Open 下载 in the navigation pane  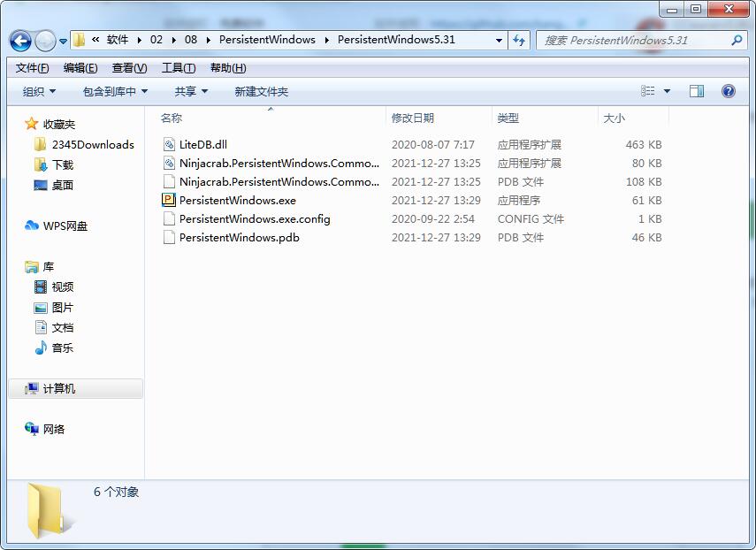[63, 164]
